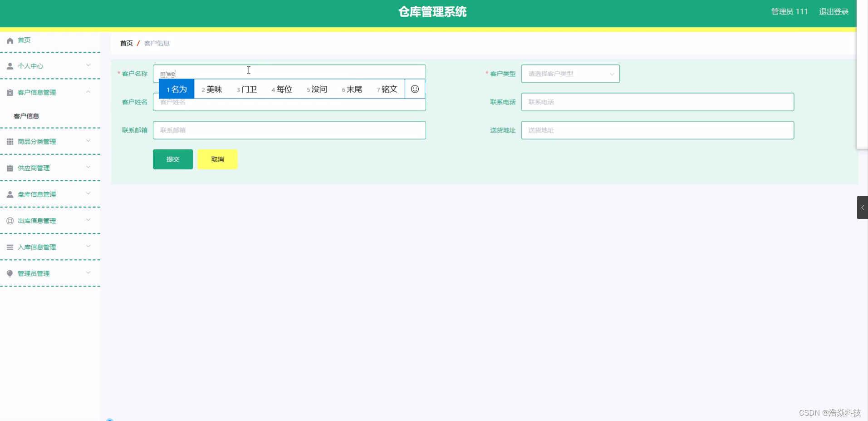This screenshot has width=868, height=421.
Task: Select the 盘库信息管理 user icon
Action: click(x=10, y=194)
